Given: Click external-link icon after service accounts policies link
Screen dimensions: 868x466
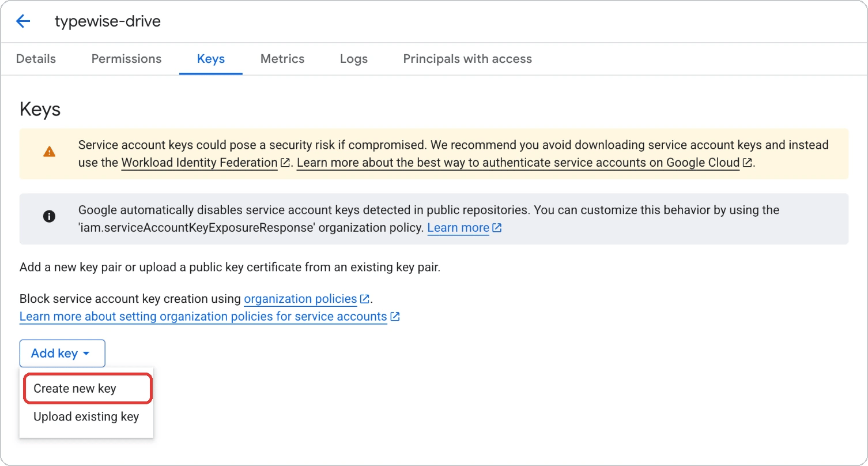Looking at the screenshot, I should pyautogui.click(x=395, y=317).
